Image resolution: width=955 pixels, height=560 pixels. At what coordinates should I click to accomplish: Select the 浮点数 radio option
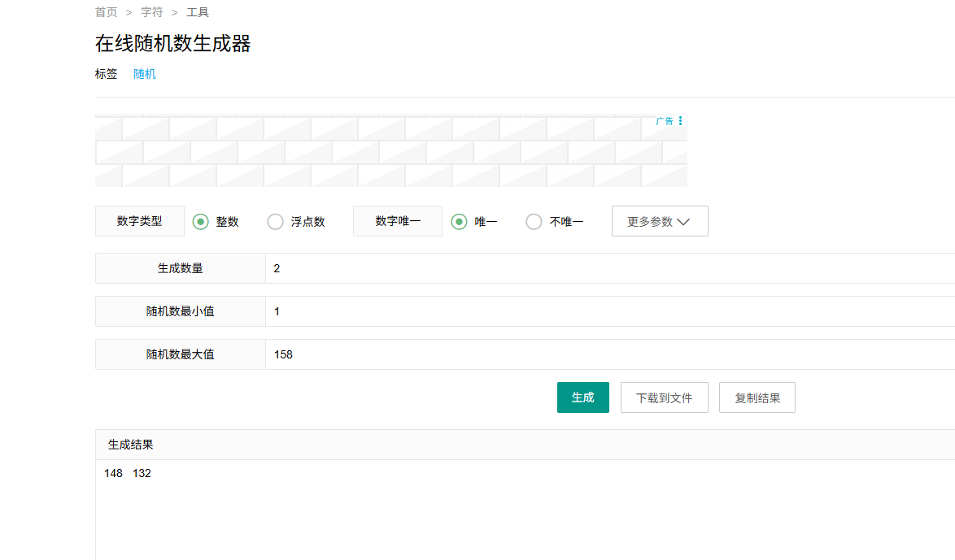coord(276,222)
